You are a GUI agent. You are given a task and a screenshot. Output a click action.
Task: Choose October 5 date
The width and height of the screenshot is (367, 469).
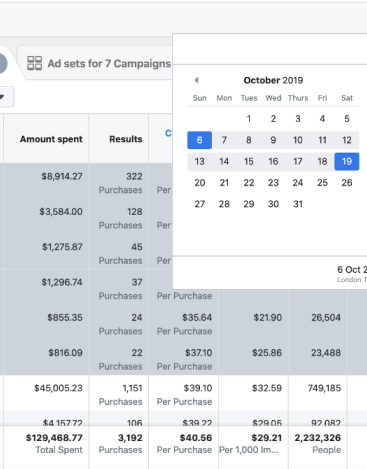[347, 119]
